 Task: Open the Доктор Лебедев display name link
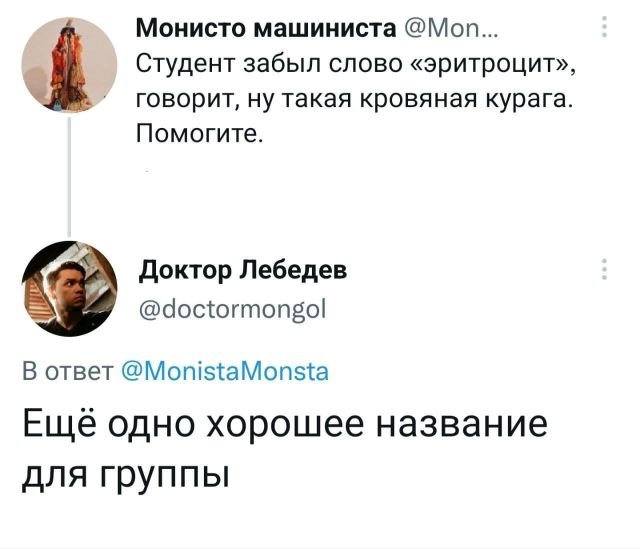[243, 270]
